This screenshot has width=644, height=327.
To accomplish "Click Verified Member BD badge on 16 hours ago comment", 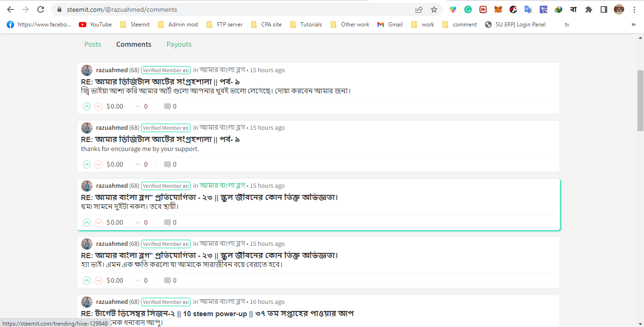I will coord(166,302).
